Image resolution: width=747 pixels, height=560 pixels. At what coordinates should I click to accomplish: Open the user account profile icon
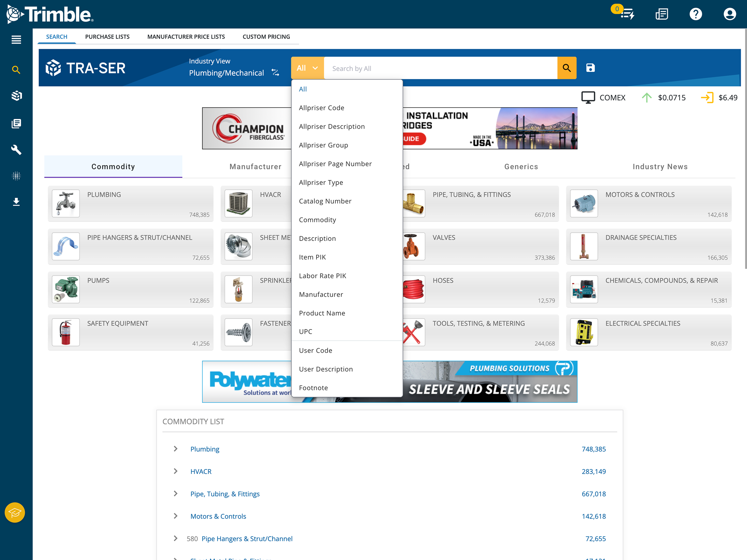pyautogui.click(x=730, y=14)
